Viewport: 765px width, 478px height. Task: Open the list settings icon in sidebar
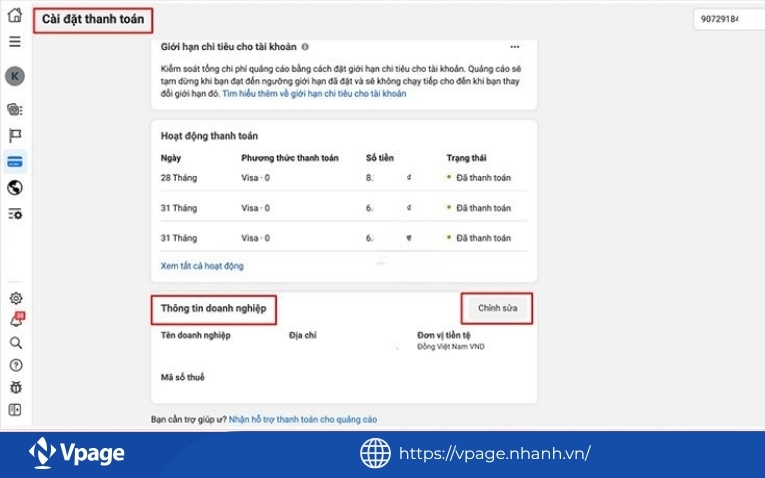coord(14,214)
